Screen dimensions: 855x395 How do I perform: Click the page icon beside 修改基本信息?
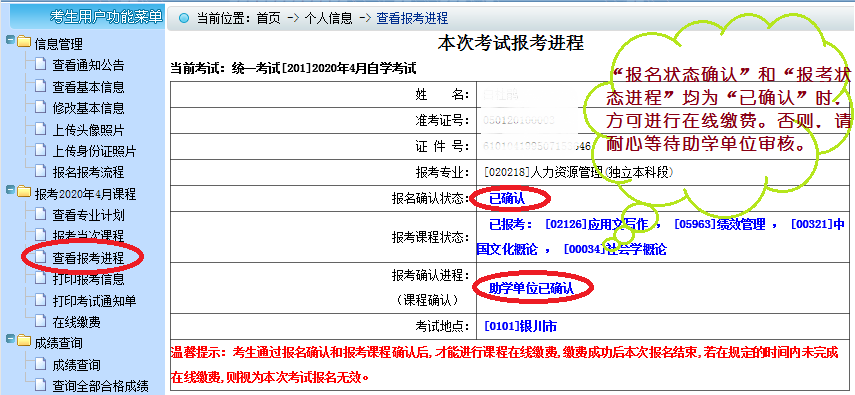click(x=40, y=107)
